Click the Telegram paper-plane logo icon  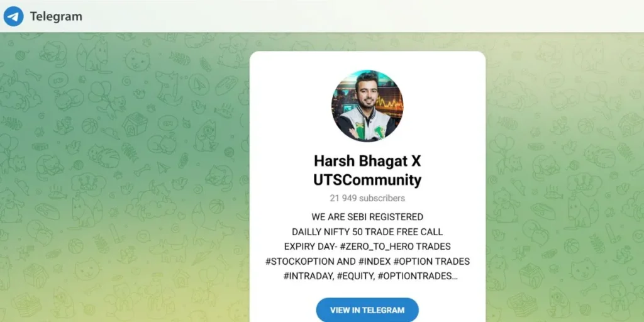(x=14, y=16)
